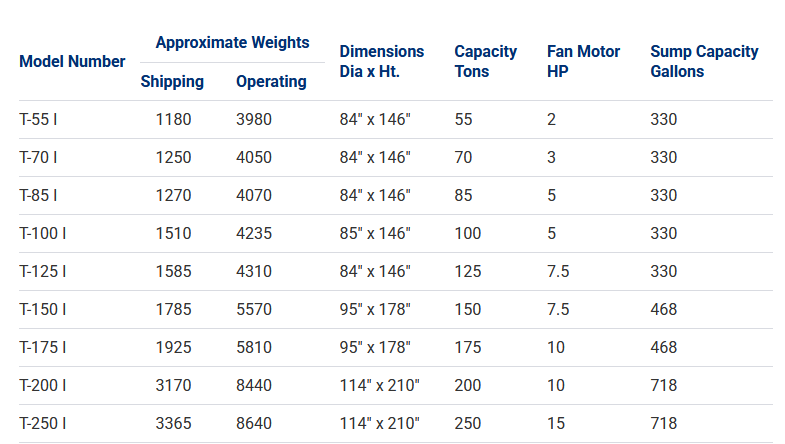Click shipping weight 1180 cell
Image resolution: width=785 pixels, height=444 pixels.
tap(173, 120)
